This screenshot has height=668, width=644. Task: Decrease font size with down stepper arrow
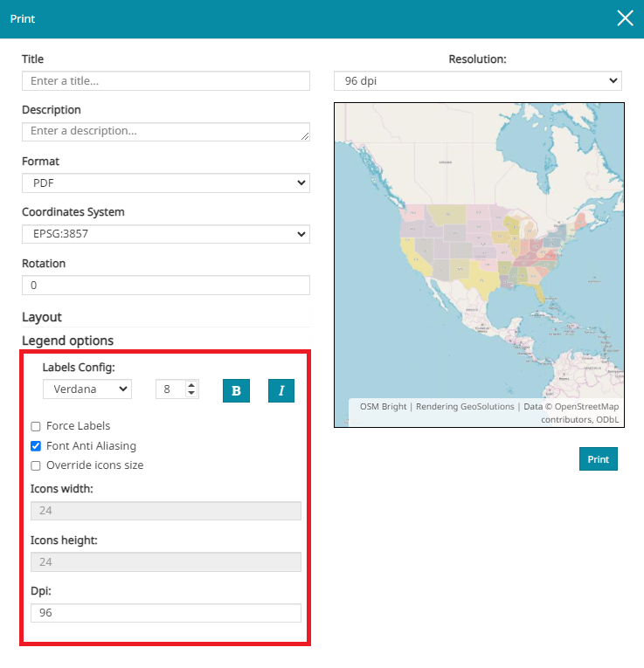[x=191, y=394]
